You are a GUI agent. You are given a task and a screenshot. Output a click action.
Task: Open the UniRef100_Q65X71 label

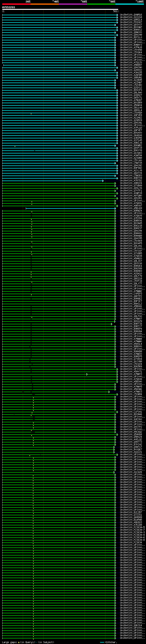pyautogui.click(x=131, y=98)
